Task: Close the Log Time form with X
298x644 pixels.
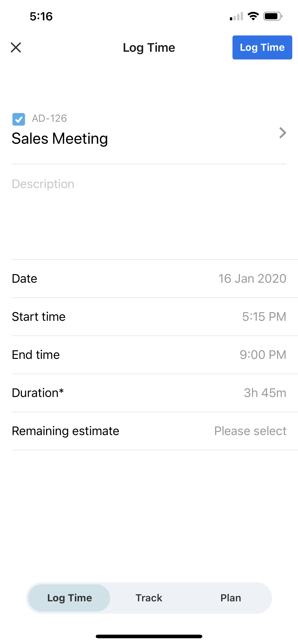Action: [16, 47]
